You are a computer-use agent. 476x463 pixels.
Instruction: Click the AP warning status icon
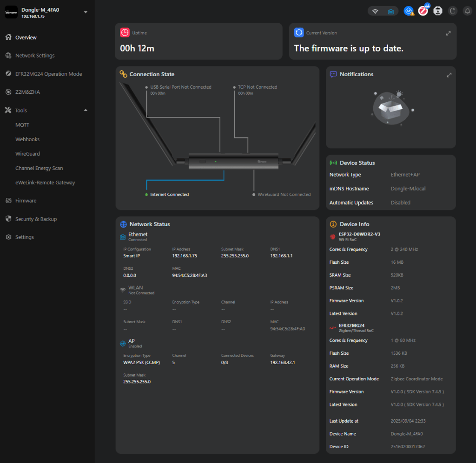pos(409,11)
